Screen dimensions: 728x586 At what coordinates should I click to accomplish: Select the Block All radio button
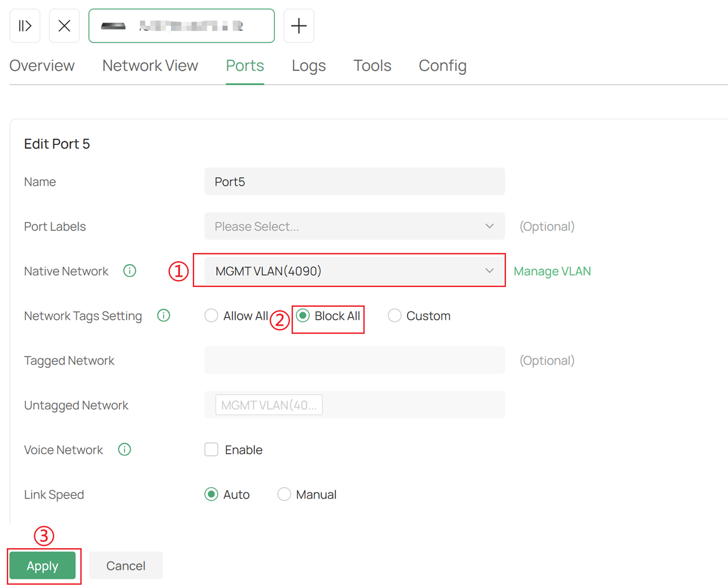click(303, 316)
